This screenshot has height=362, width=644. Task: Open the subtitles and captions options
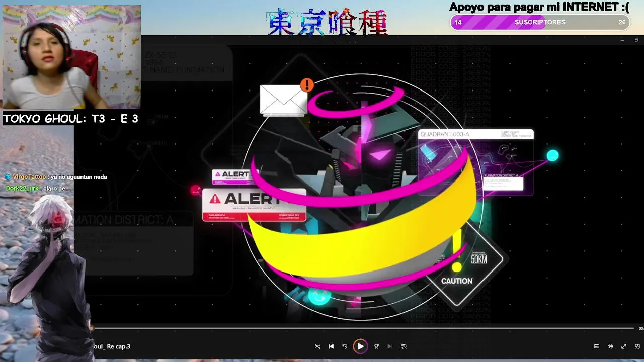[597, 346]
